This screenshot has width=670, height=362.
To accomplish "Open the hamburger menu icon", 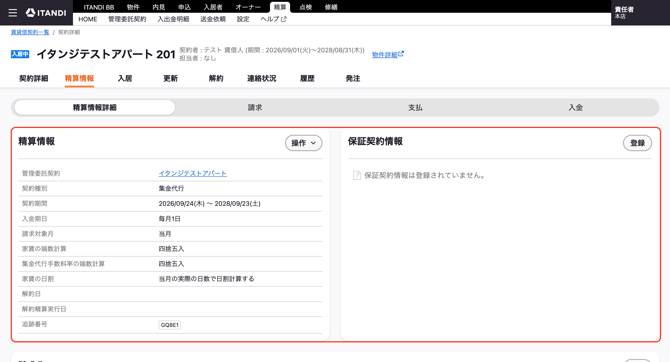I will click(13, 13).
